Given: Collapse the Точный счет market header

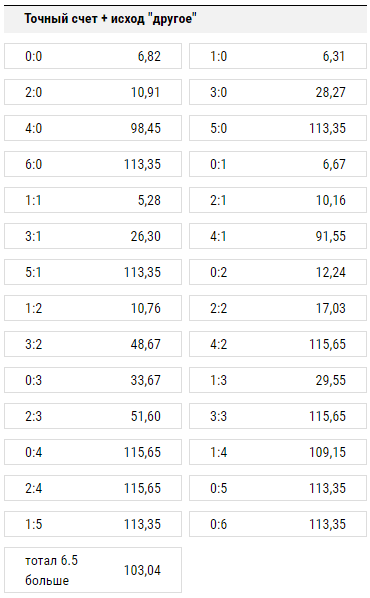Looking at the screenshot, I should pyautogui.click(x=185, y=19).
